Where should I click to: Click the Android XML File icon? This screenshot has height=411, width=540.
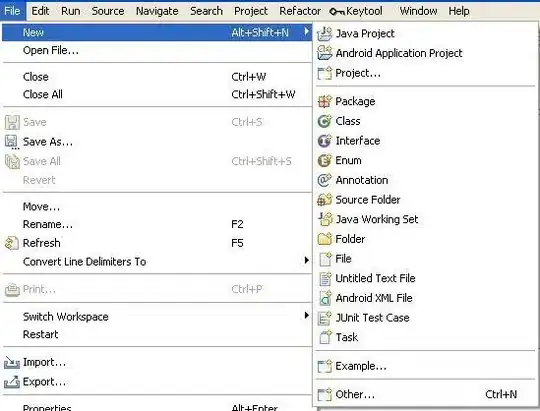pyautogui.click(x=325, y=298)
